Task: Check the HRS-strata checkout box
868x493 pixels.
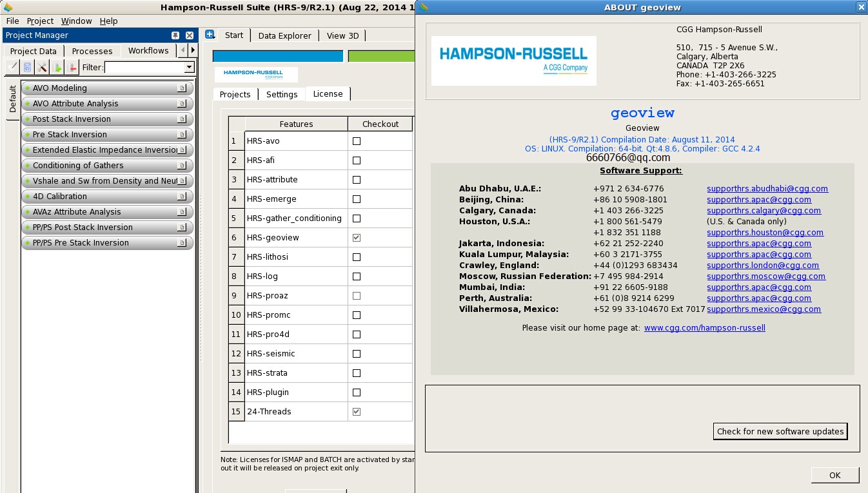Action: coord(357,372)
